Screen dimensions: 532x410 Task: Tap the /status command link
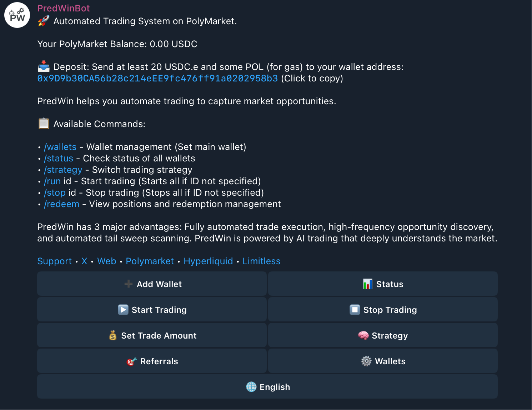pos(59,158)
